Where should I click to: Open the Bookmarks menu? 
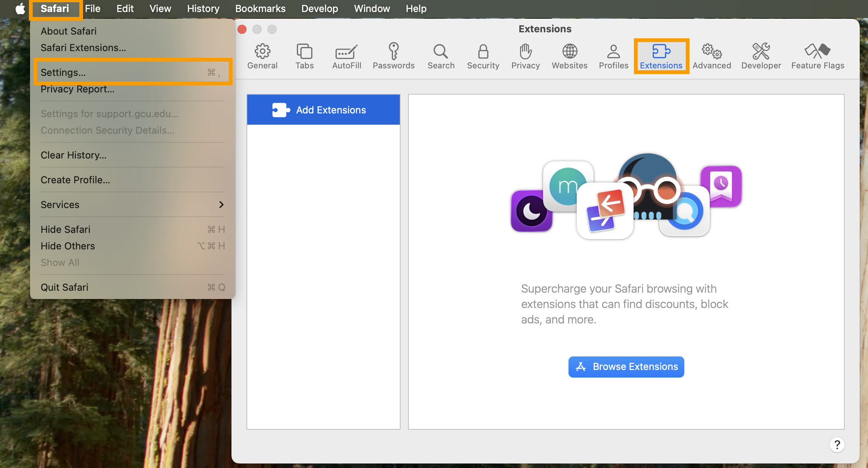(x=260, y=9)
